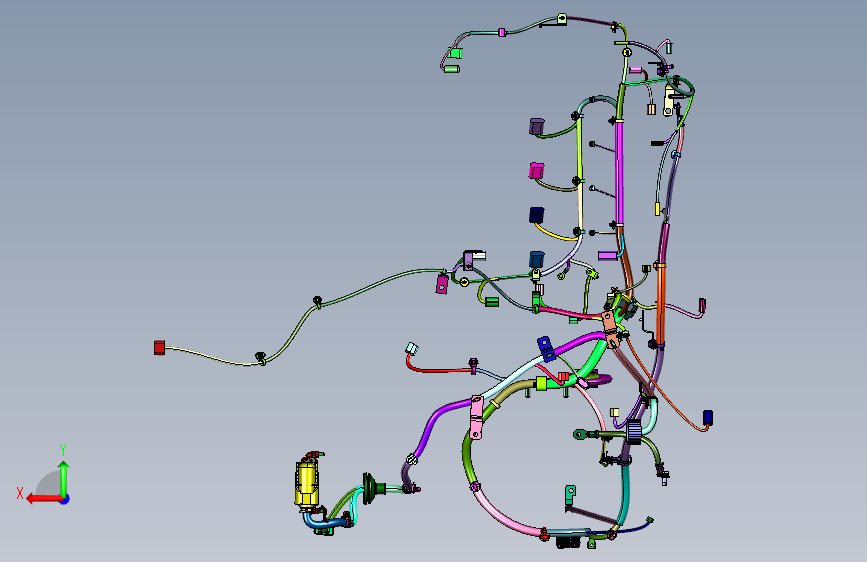Select the dark navy connector on the yellow wire

tap(536, 215)
